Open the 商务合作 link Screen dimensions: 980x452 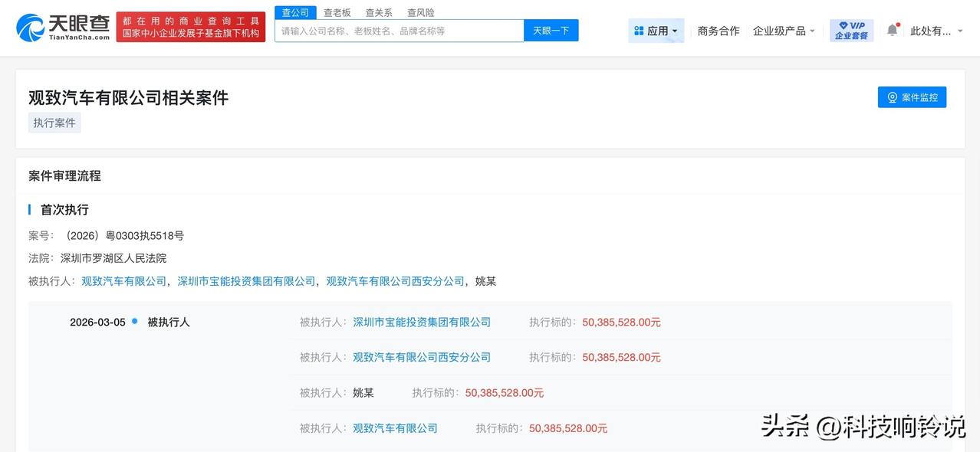[719, 31]
